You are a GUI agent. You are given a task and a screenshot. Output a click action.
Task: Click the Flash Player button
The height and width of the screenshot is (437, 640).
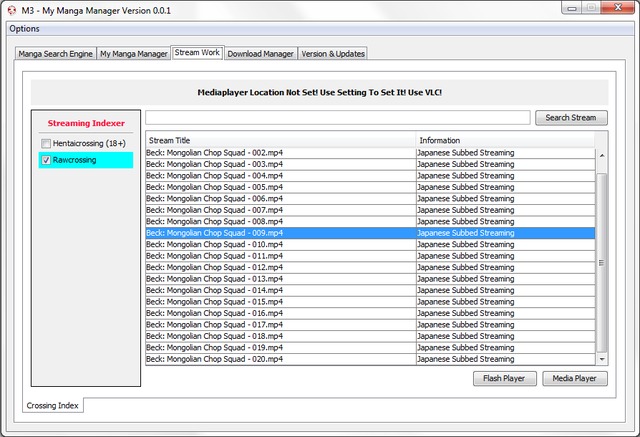click(x=504, y=379)
